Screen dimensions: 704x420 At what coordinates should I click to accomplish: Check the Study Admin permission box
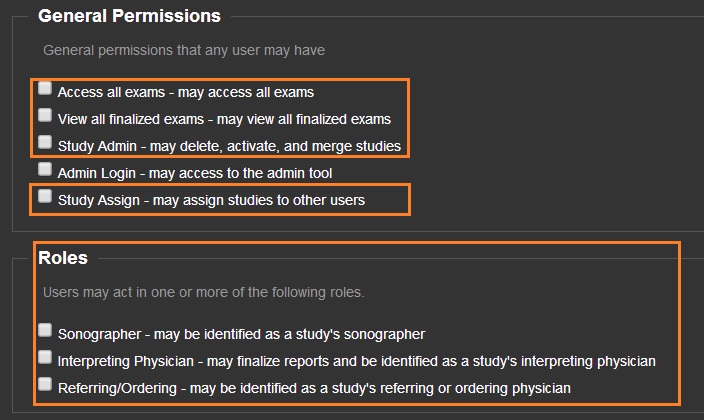45,143
